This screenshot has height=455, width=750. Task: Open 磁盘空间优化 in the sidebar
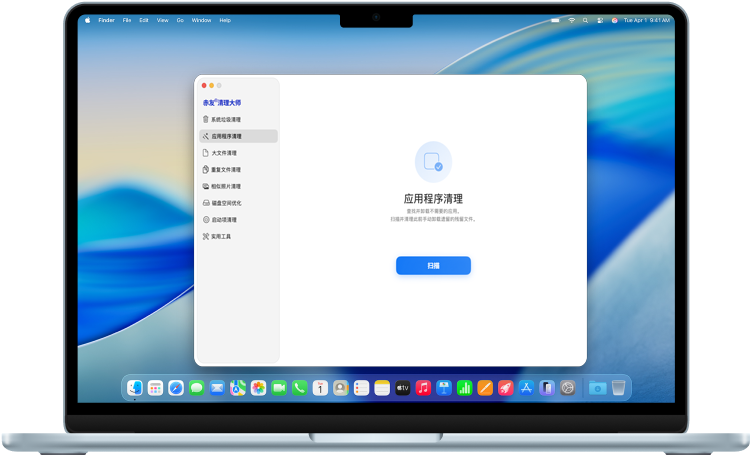pyautogui.click(x=225, y=203)
